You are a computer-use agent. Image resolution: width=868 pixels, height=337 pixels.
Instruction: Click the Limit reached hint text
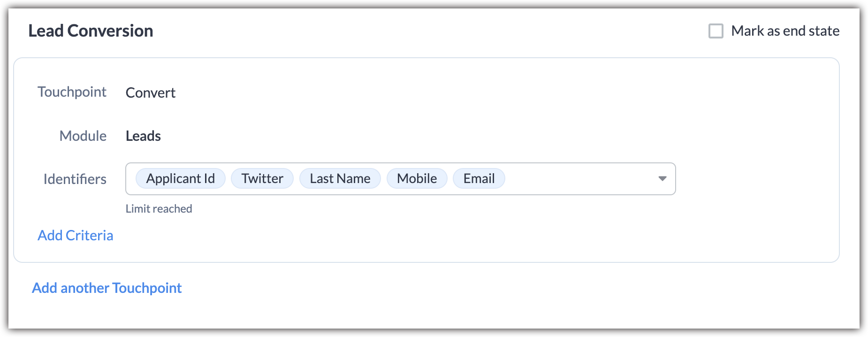click(x=159, y=209)
